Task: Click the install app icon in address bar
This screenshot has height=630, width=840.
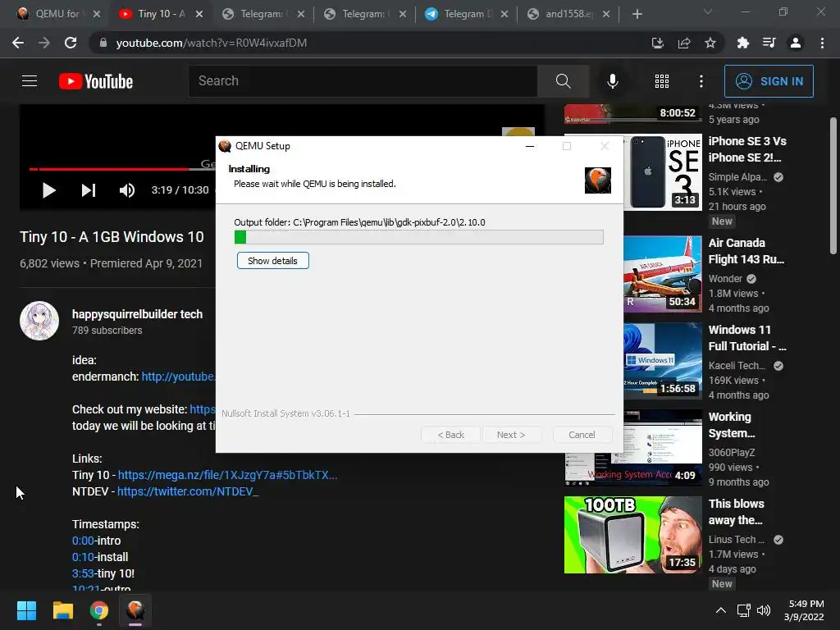Action: 657,43
